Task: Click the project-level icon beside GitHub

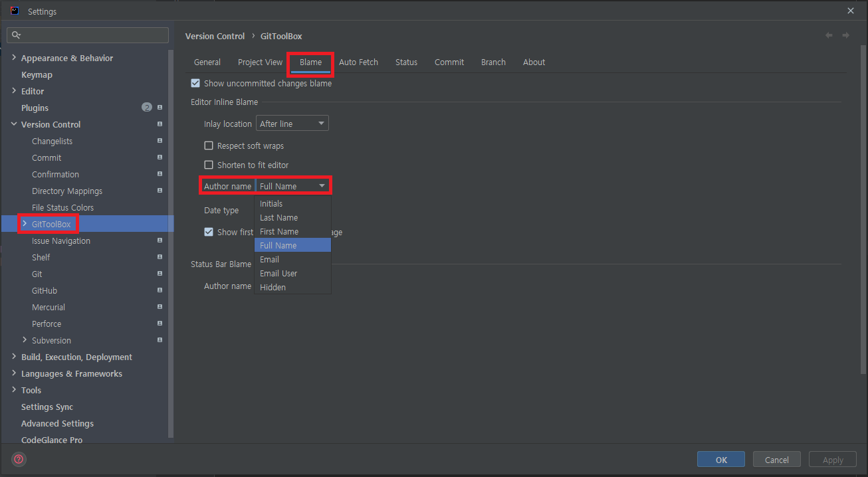Action: (160, 290)
